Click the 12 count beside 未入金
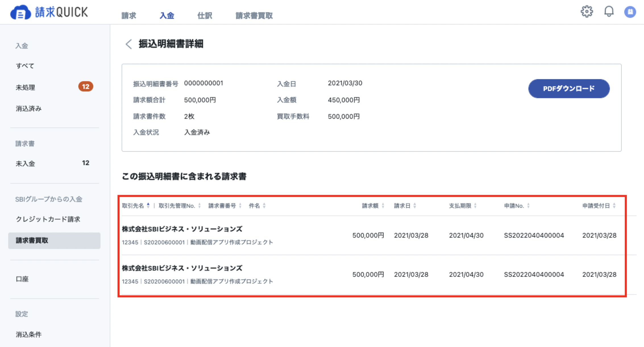Viewport: 644px width, 347px height. point(86,163)
